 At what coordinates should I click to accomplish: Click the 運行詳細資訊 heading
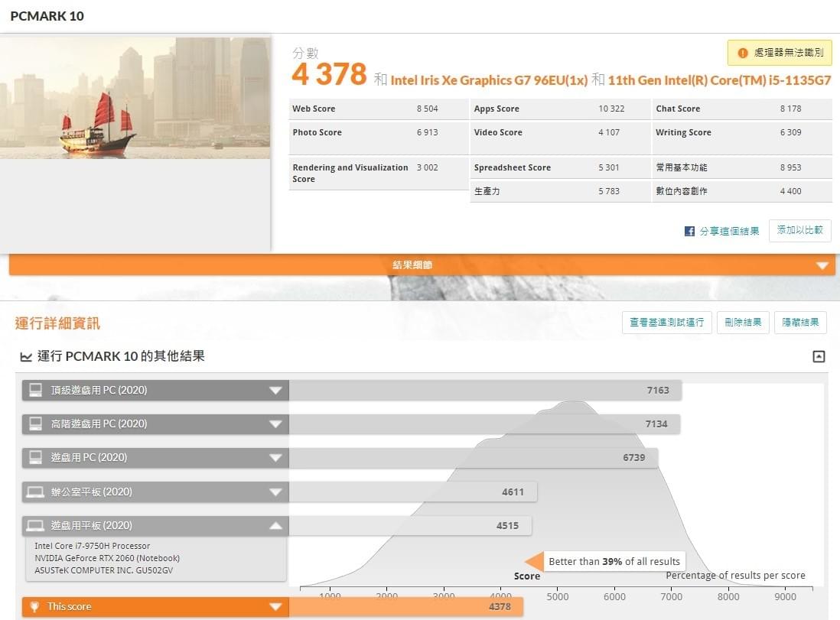tap(57, 323)
